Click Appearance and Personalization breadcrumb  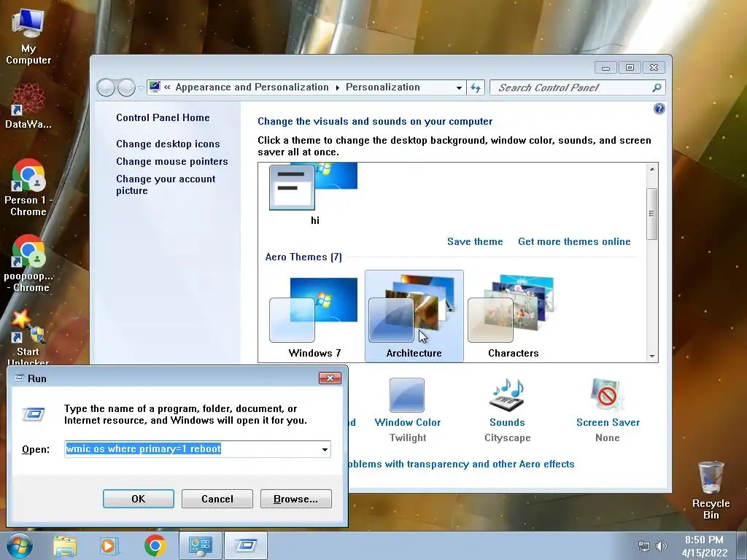pyautogui.click(x=252, y=87)
